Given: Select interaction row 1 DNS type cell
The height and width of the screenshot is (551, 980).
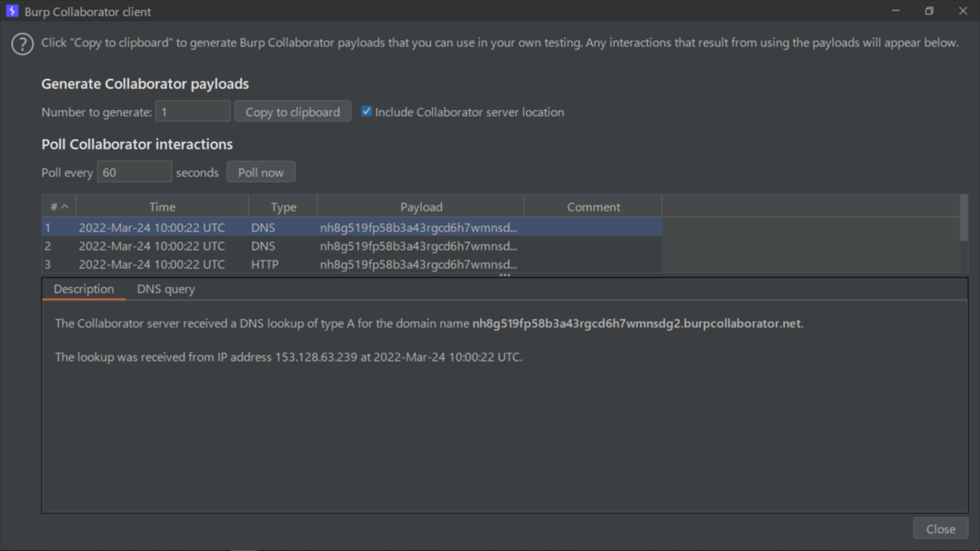Looking at the screenshot, I should click(283, 227).
